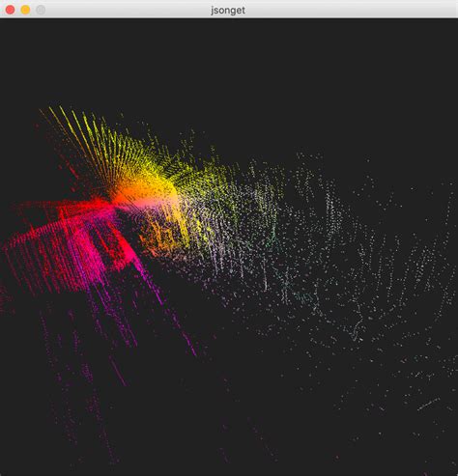Minimize the jsonget window
The width and height of the screenshot is (458, 476).
[25, 10]
